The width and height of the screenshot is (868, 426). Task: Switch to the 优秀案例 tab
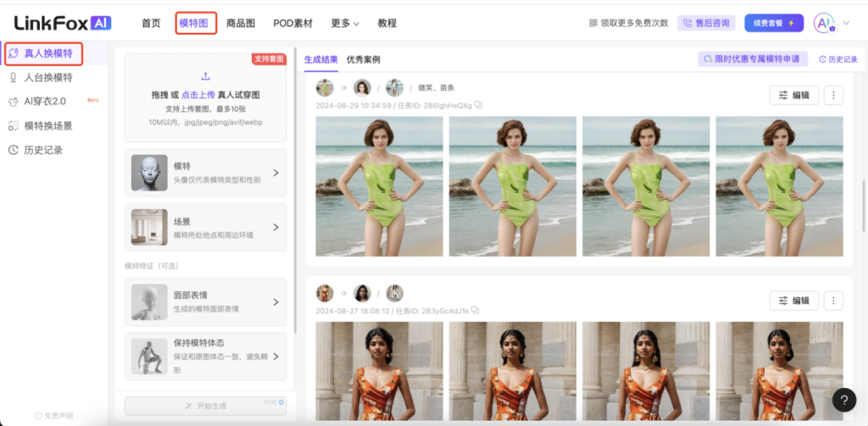point(363,59)
